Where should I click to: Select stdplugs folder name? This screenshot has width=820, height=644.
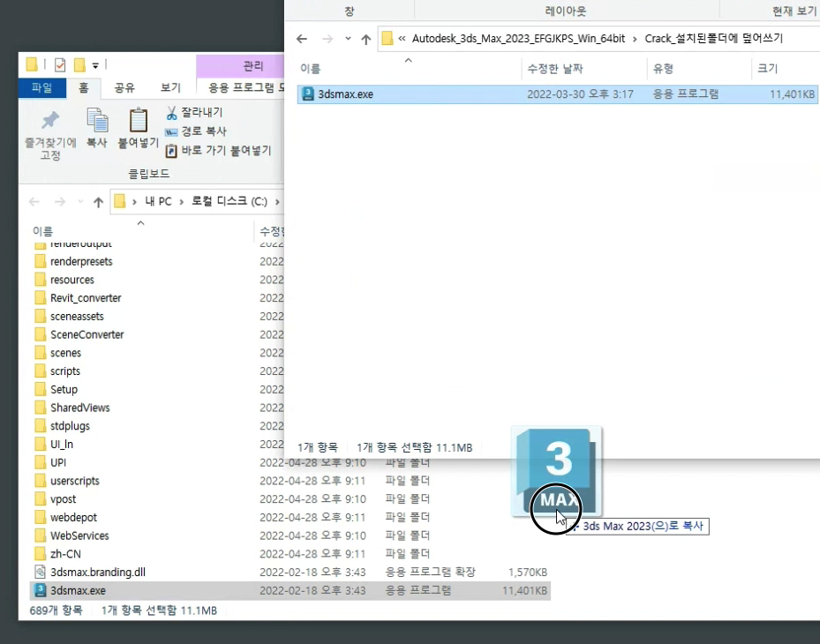coord(70,426)
